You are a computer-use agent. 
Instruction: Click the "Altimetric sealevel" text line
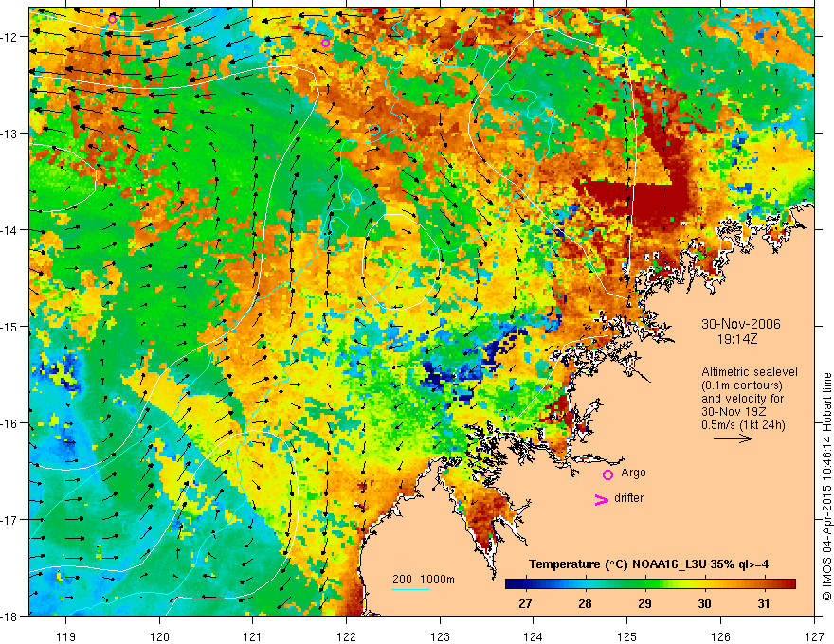click(x=750, y=372)
